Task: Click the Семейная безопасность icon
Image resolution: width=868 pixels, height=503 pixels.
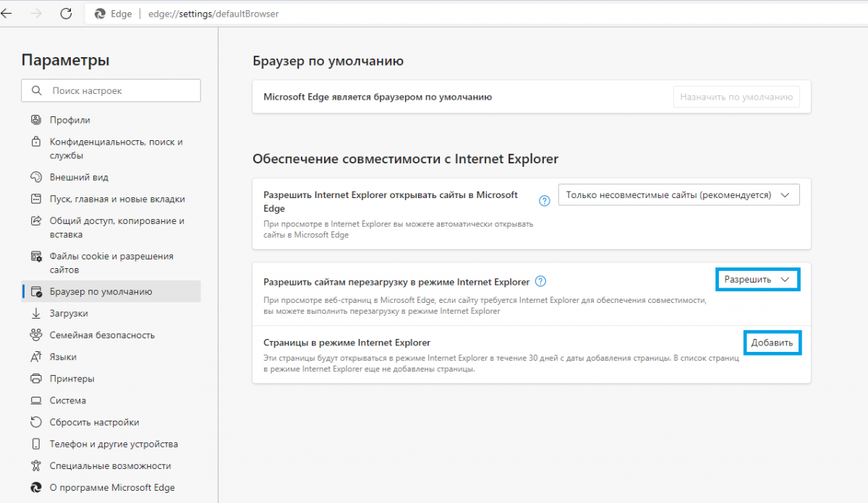Action: tap(36, 335)
